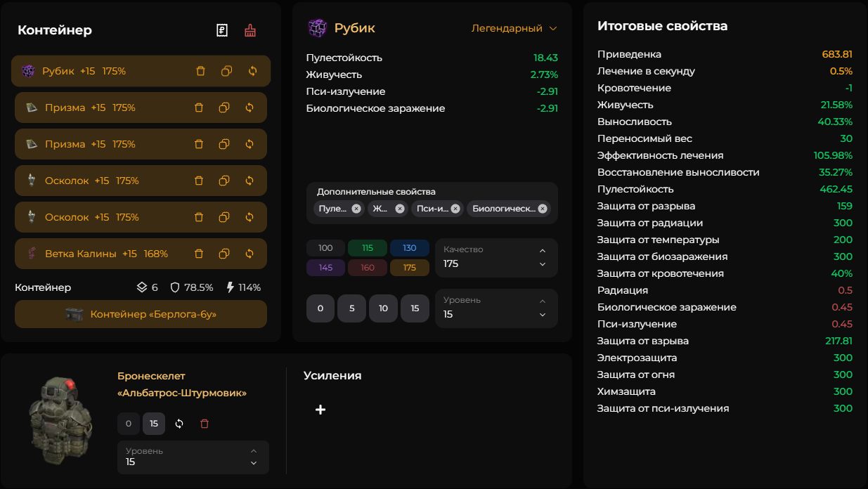Open the Легендарный rarity dropdown
Viewport: 868px width, 489px height.
514,29
